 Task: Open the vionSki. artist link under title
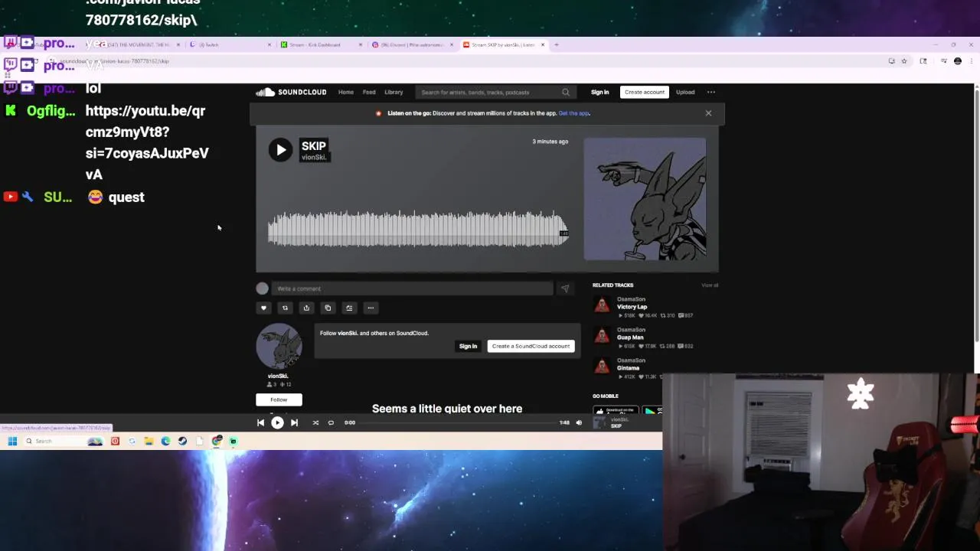(x=314, y=158)
